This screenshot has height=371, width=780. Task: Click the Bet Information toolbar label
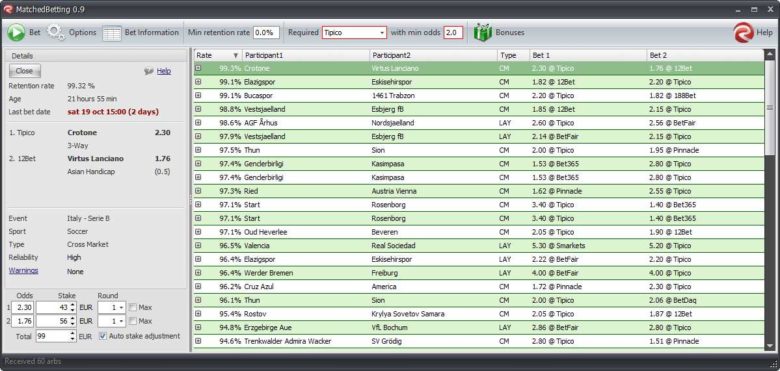[151, 32]
